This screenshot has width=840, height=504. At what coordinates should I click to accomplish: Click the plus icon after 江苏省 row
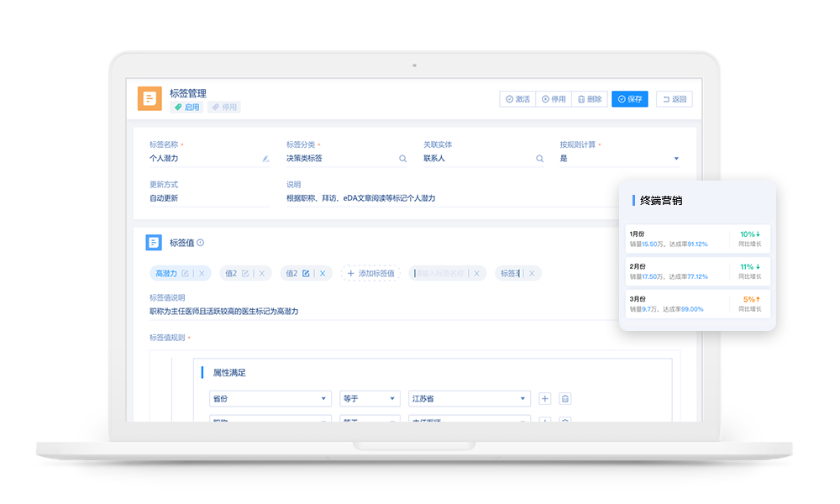click(544, 398)
